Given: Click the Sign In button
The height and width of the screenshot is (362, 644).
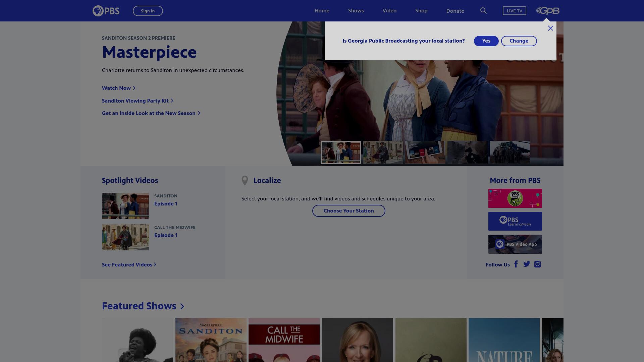Looking at the screenshot, I should [148, 11].
